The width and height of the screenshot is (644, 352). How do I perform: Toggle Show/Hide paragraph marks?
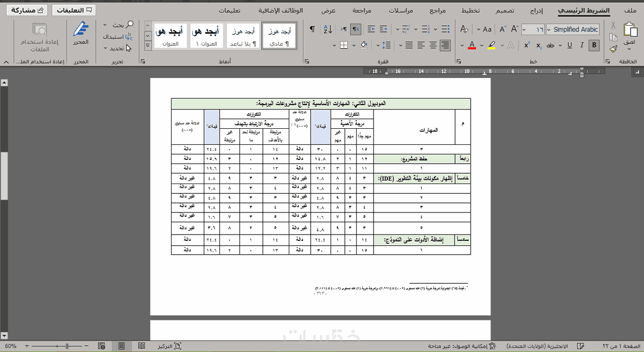point(312,29)
